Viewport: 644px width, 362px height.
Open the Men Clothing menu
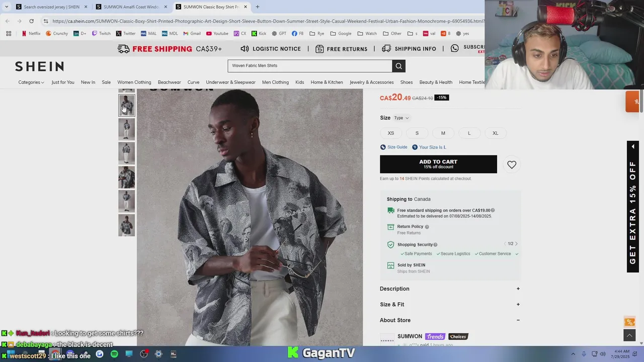tap(275, 82)
